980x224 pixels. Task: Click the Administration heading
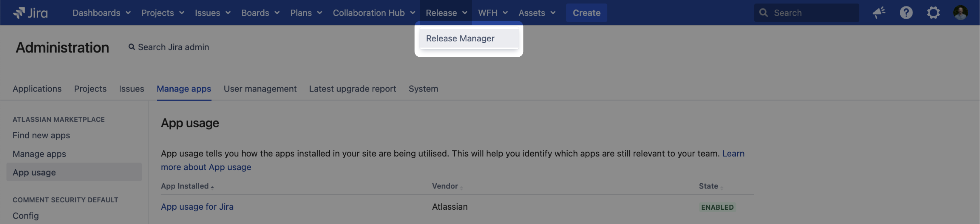tap(62, 48)
